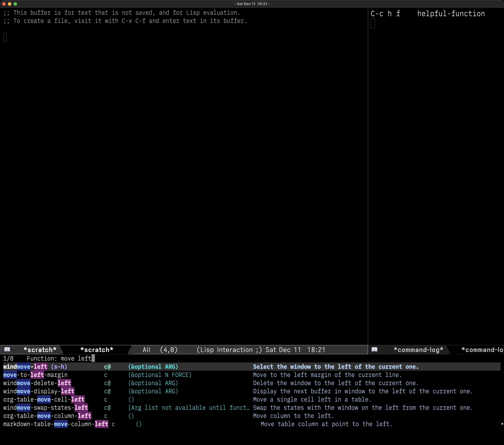The width and height of the screenshot is (504, 445).
Task: Click '[Arg list not available until funct…' text
Action: point(189,408)
